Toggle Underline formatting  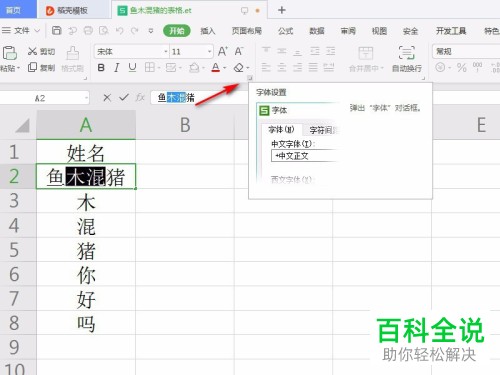pos(132,68)
